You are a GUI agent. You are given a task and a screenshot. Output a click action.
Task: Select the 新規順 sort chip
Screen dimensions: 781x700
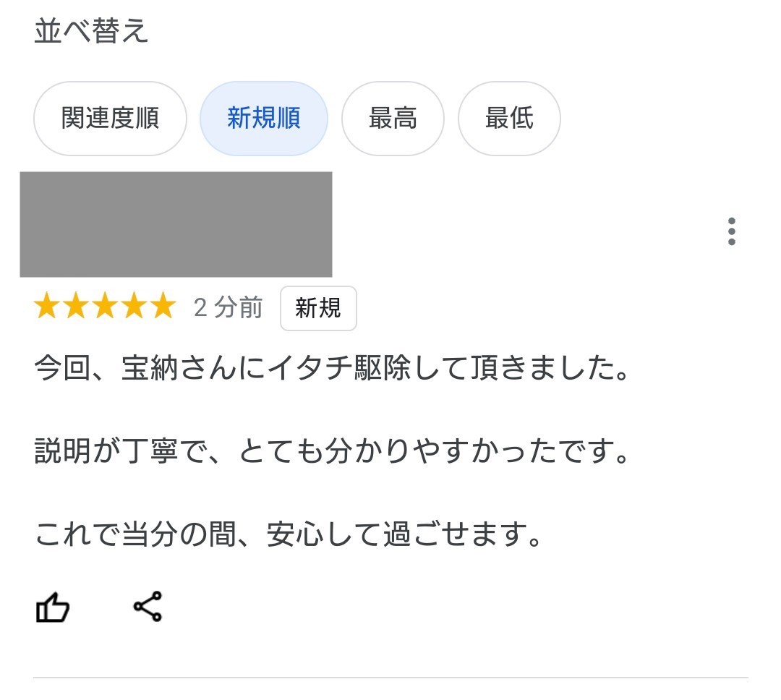pyautogui.click(x=264, y=119)
